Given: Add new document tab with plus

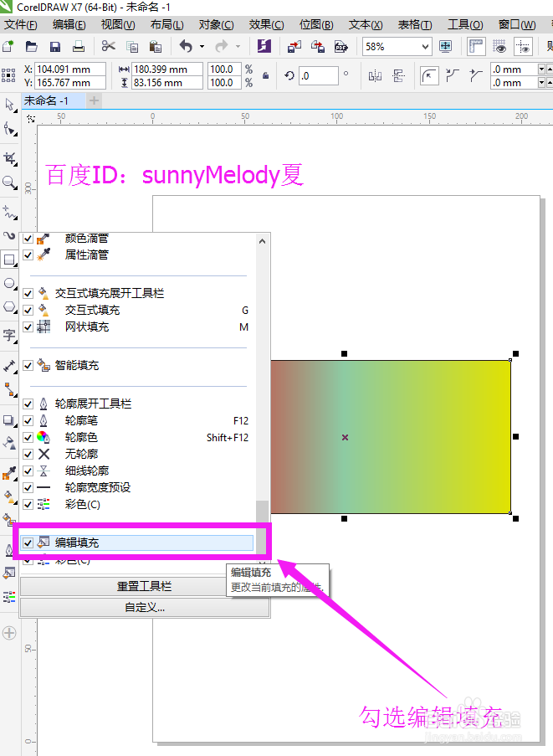Looking at the screenshot, I should coord(95,100).
